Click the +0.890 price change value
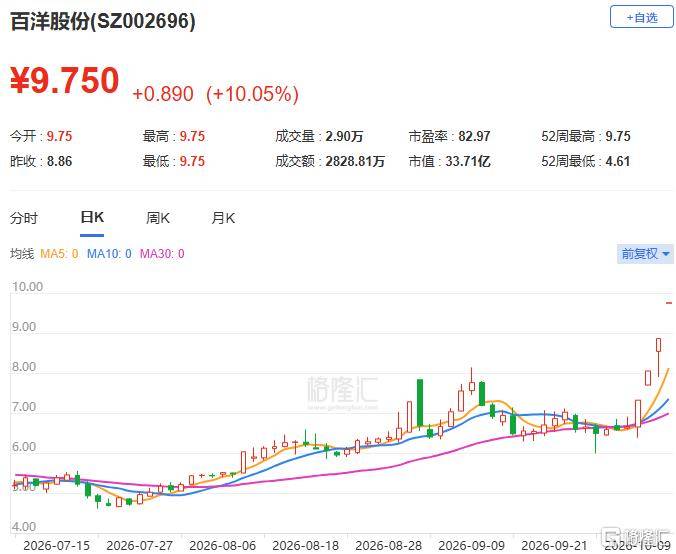 (x=163, y=94)
